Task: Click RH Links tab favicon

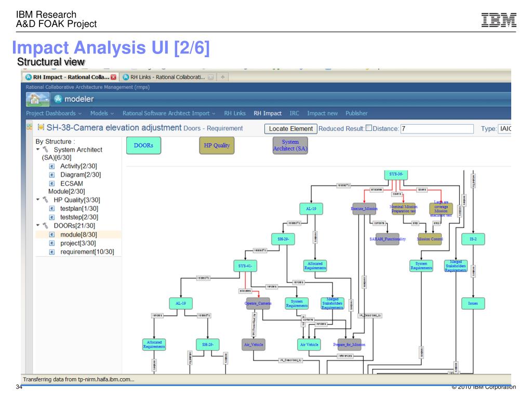Action: pyautogui.click(x=126, y=77)
